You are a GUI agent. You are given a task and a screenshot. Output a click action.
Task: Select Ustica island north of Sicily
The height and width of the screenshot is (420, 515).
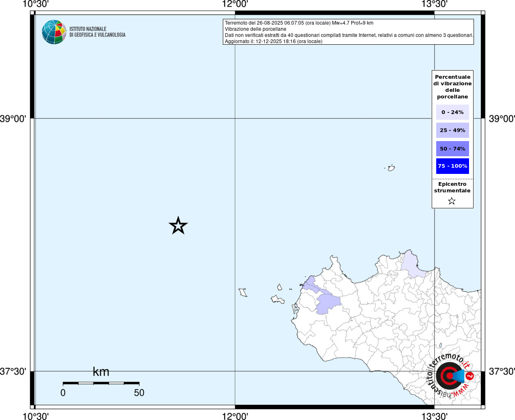(391, 168)
